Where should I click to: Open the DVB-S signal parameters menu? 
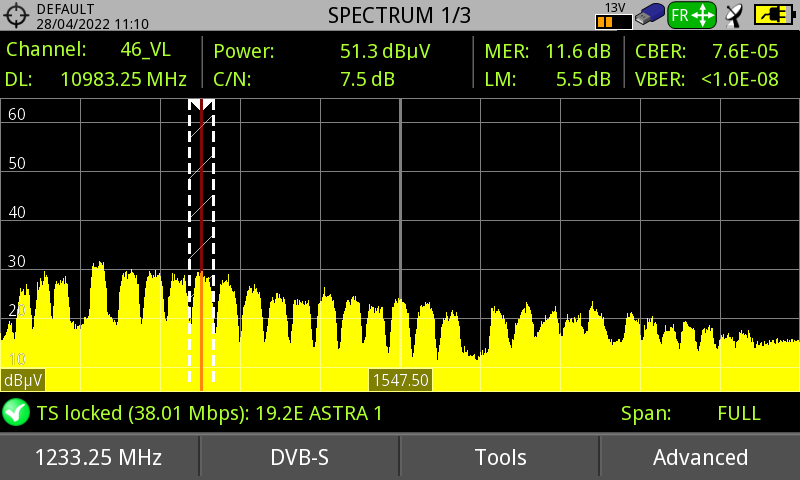300,457
